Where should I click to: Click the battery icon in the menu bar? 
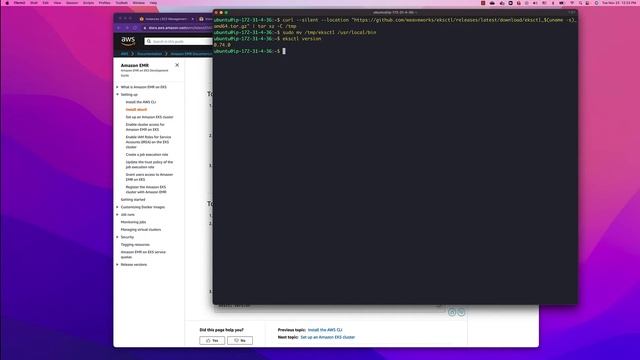(x=561, y=3)
